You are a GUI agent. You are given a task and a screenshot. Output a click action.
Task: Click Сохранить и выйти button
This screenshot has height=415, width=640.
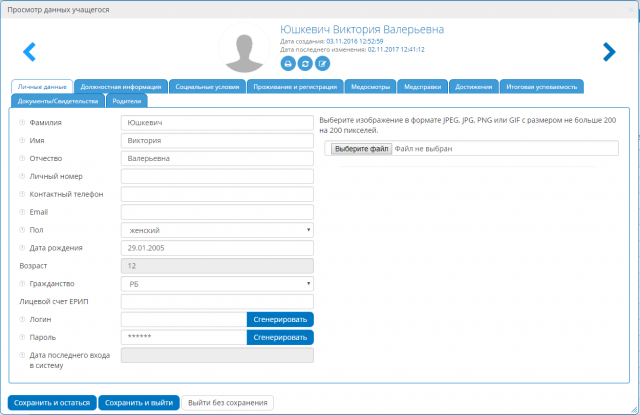click(x=139, y=403)
